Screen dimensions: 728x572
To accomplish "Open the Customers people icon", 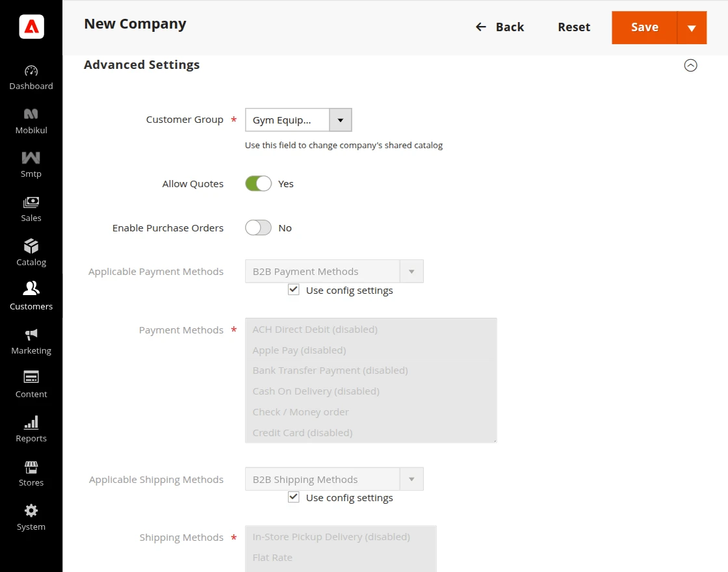I will click(31, 289).
